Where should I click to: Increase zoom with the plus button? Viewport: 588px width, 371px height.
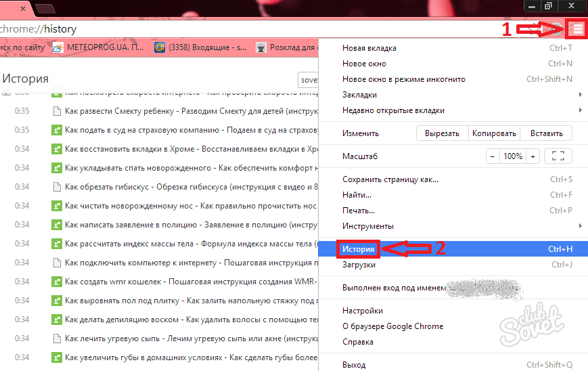point(533,156)
